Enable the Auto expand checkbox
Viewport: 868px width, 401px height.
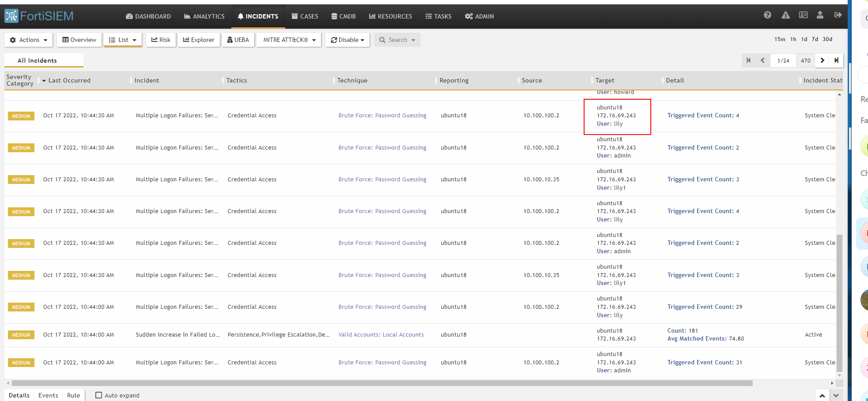pyautogui.click(x=98, y=395)
